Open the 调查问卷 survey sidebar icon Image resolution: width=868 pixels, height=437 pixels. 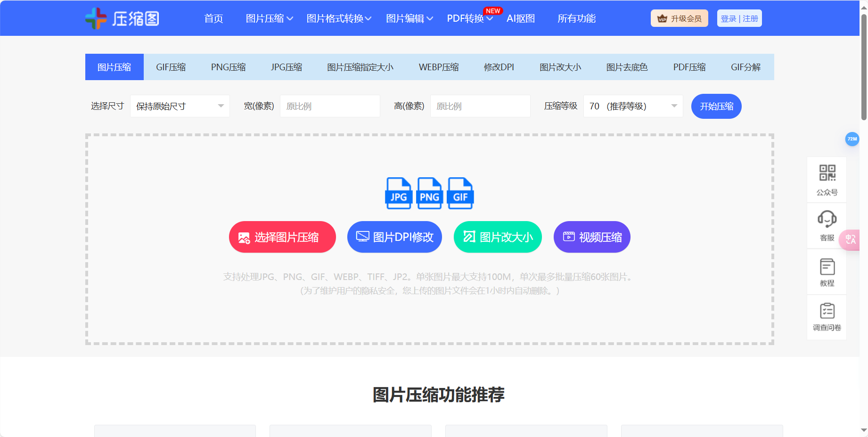pyautogui.click(x=827, y=316)
